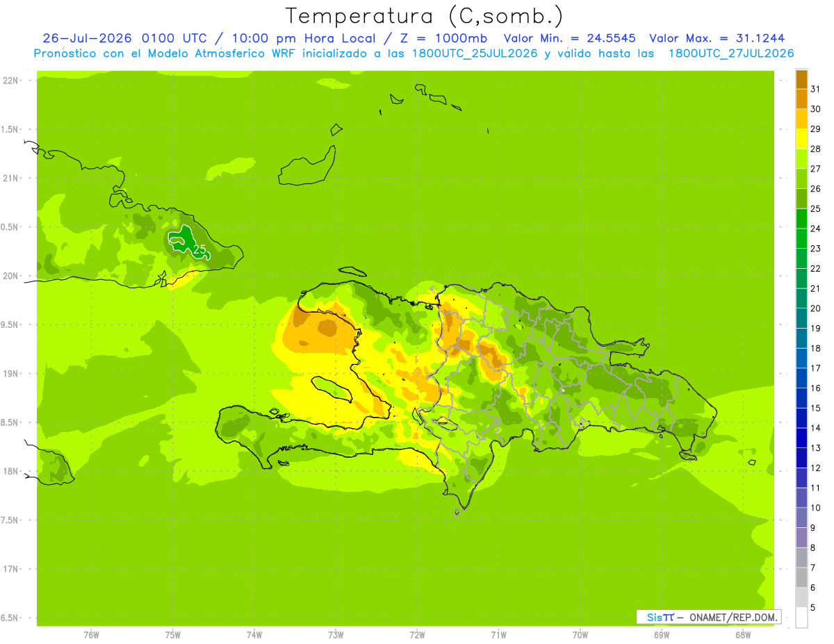The height and width of the screenshot is (644, 834).
Task: Click the '72W' longitude label
Action: (417, 635)
